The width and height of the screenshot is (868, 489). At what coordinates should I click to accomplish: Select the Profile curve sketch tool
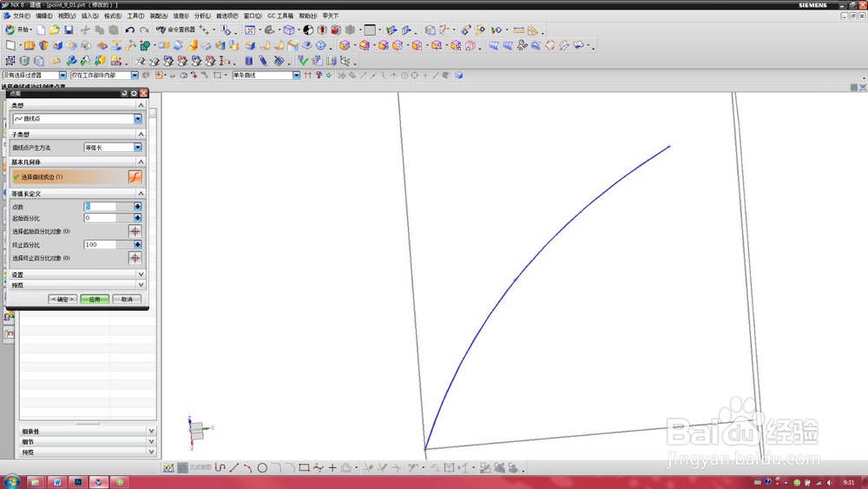220,468
